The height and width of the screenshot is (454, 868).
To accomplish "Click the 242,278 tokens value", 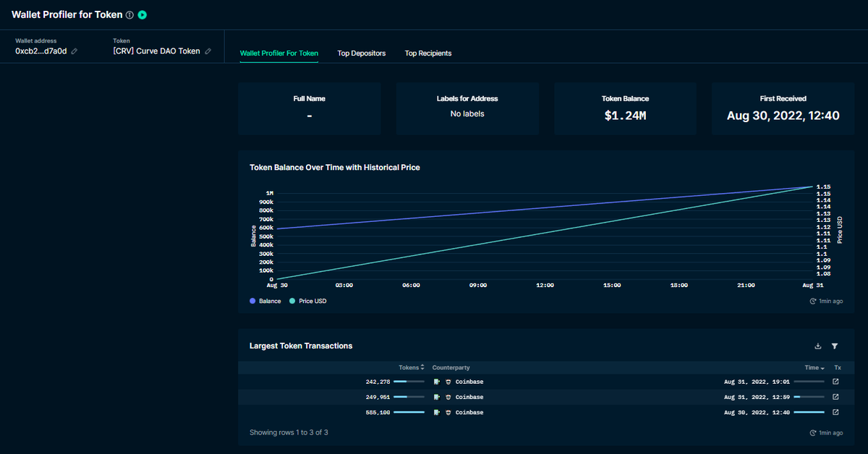I will (x=378, y=382).
